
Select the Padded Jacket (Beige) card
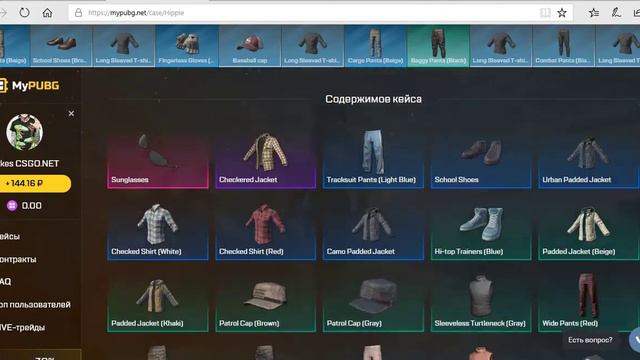[589, 231]
